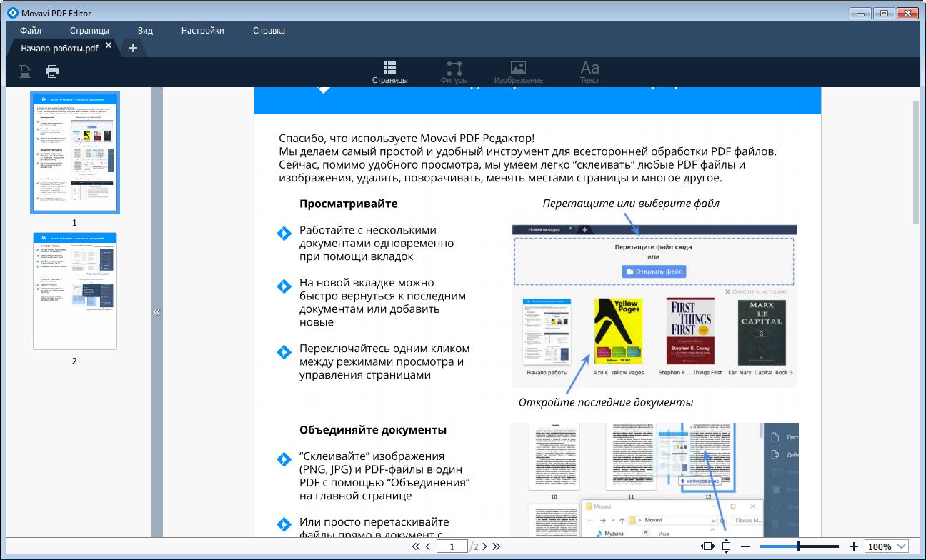Select the Фигуры shapes tool
This screenshot has width=926, height=560.
pyautogui.click(x=454, y=72)
